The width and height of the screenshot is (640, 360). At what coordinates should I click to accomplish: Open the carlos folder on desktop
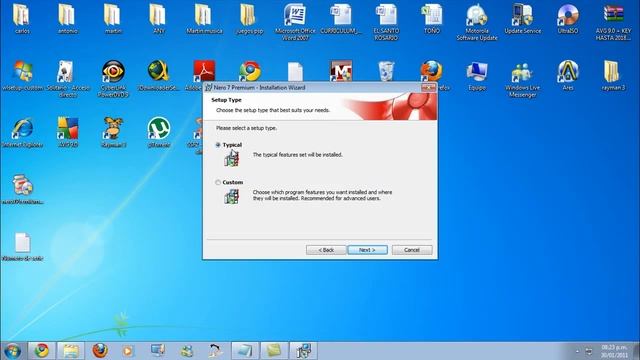click(22, 18)
